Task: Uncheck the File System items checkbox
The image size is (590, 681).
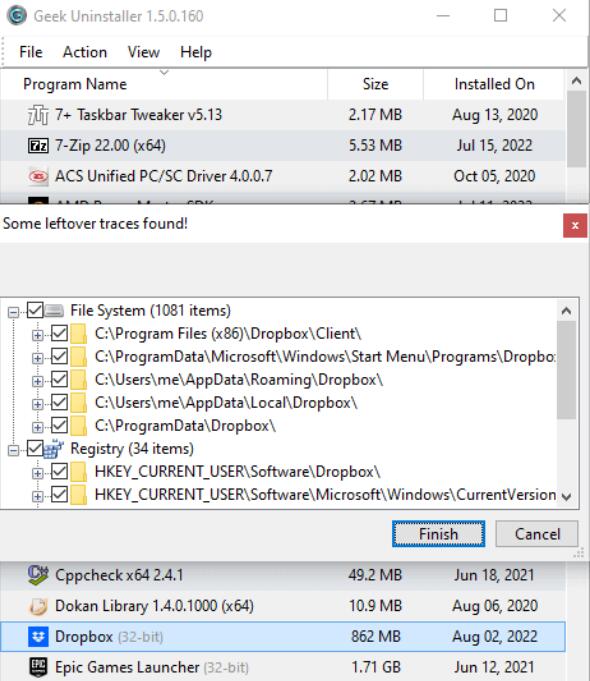Action: click(35, 310)
